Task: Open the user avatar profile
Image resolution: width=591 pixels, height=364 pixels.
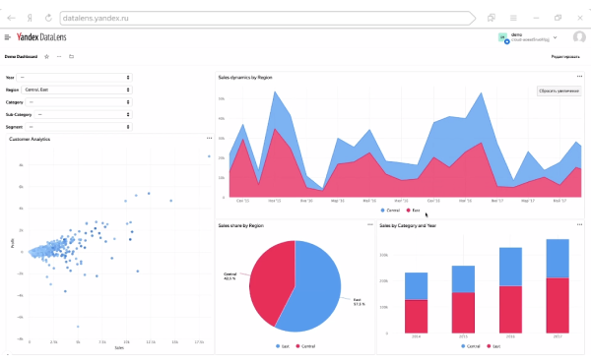Action: [579, 37]
